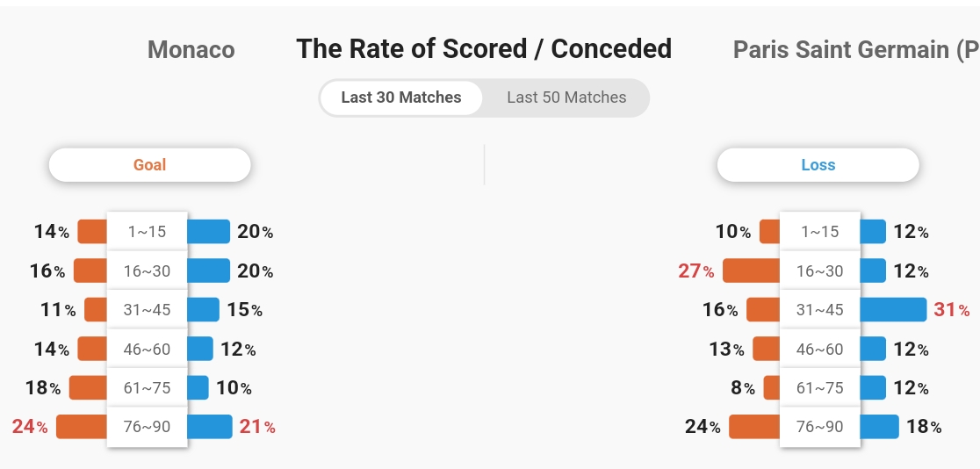Click Monaco's 76~90 blue 21% bar
The image size is (980, 469).
point(209,427)
